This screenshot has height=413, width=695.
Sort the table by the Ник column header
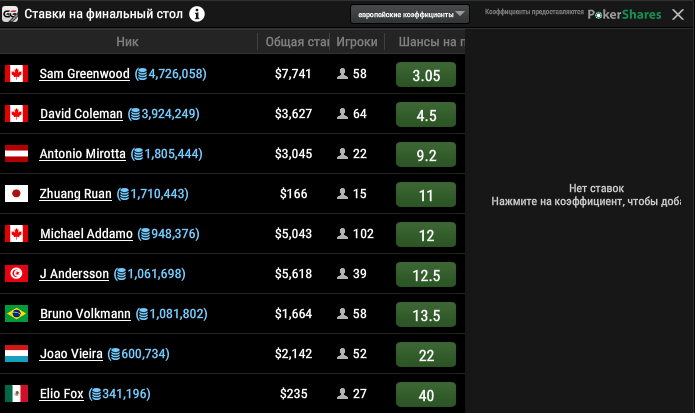coord(128,42)
